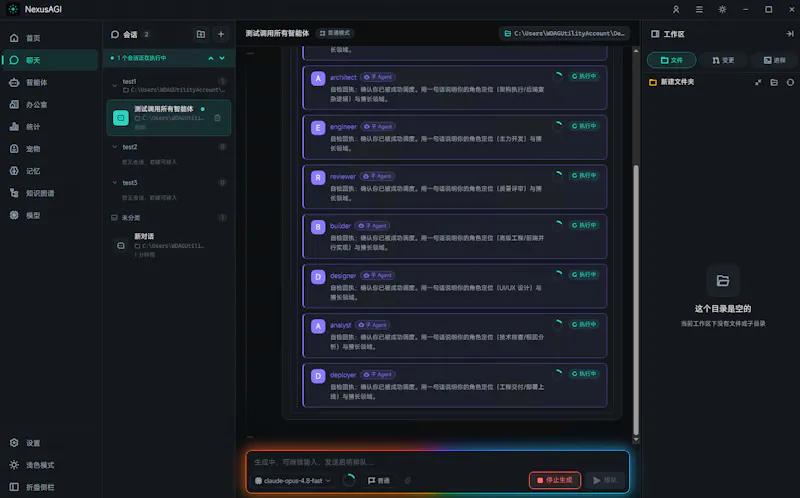Screen dimensions: 800x498
Task: Click the 子Agent tag on designer card
Action: [378, 276]
